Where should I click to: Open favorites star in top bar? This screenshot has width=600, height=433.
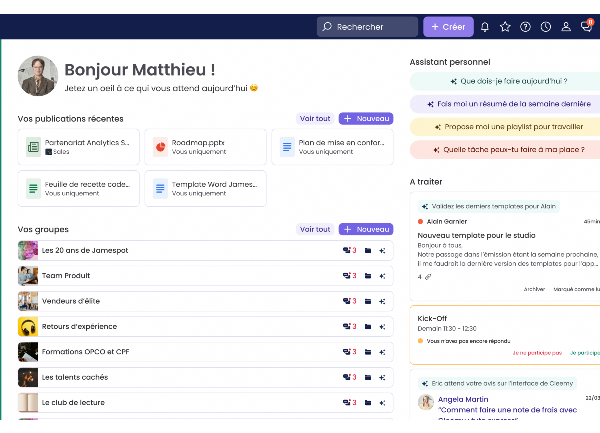pyautogui.click(x=505, y=27)
